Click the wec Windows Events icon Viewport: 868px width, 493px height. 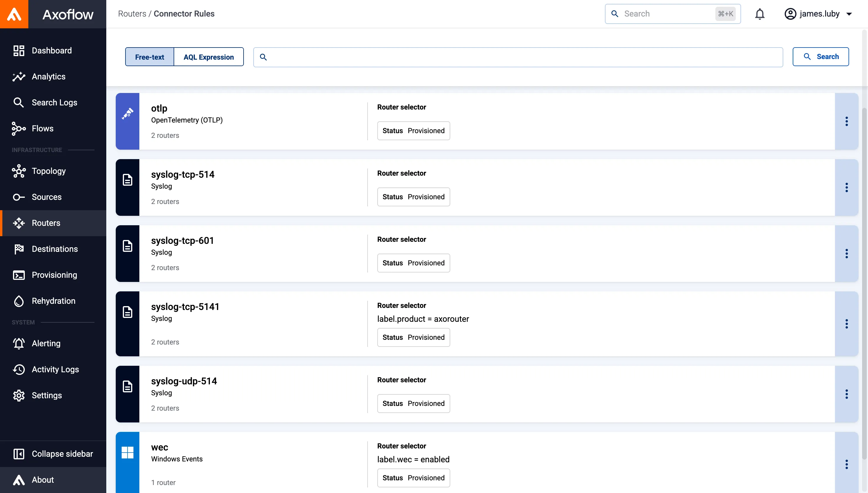[x=127, y=452]
